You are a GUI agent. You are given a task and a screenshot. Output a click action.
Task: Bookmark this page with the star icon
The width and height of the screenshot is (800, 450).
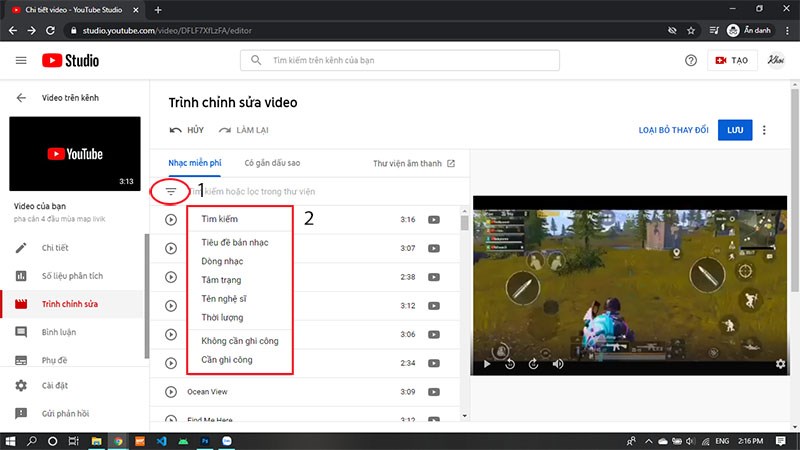coord(691,31)
